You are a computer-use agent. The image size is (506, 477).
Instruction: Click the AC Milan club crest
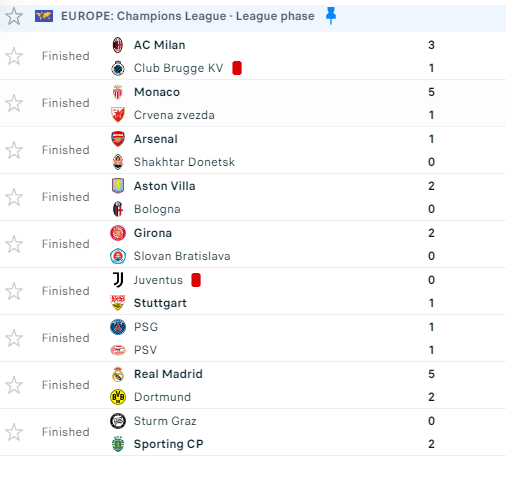tap(118, 45)
